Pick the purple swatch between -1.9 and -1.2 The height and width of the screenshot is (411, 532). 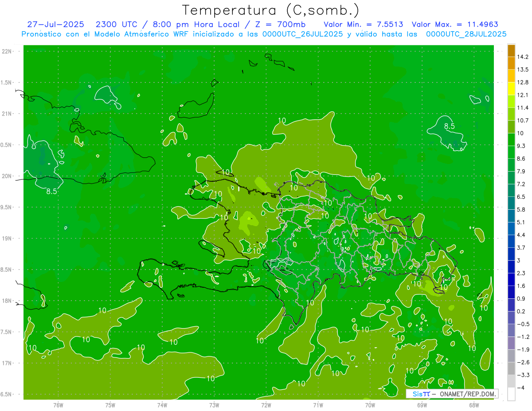click(x=511, y=343)
